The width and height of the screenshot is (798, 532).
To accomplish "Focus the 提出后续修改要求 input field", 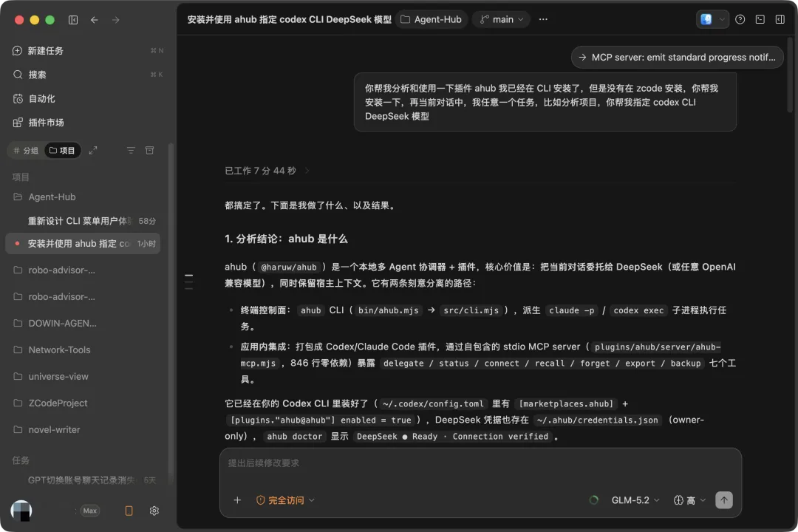I will [480, 463].
